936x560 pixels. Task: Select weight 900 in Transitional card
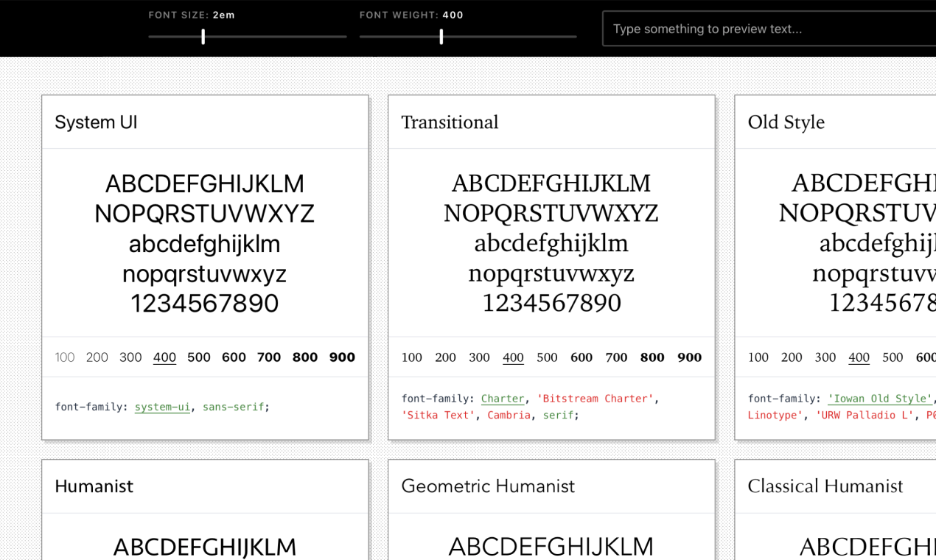pyautogui.click(x=689, y=357)
